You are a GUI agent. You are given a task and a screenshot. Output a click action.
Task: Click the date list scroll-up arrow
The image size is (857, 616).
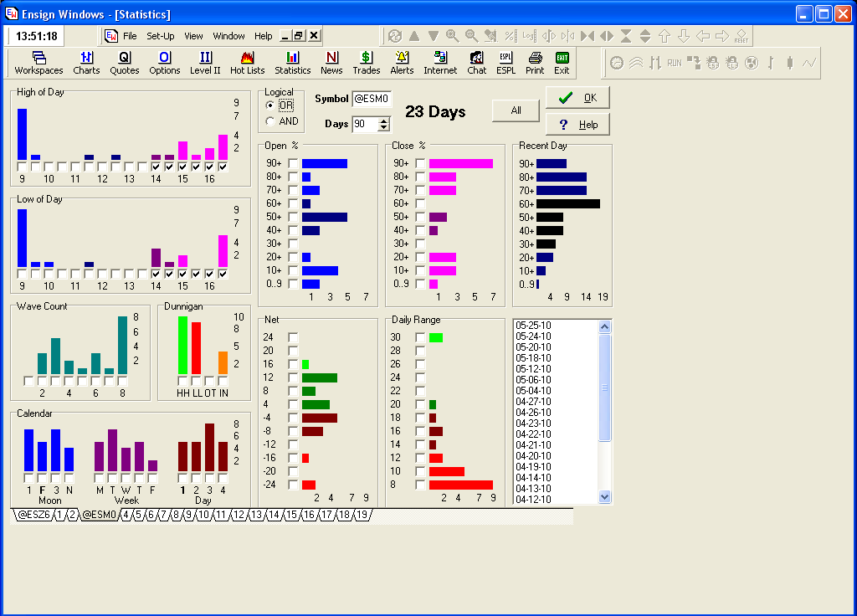click(x=604, y=327)
